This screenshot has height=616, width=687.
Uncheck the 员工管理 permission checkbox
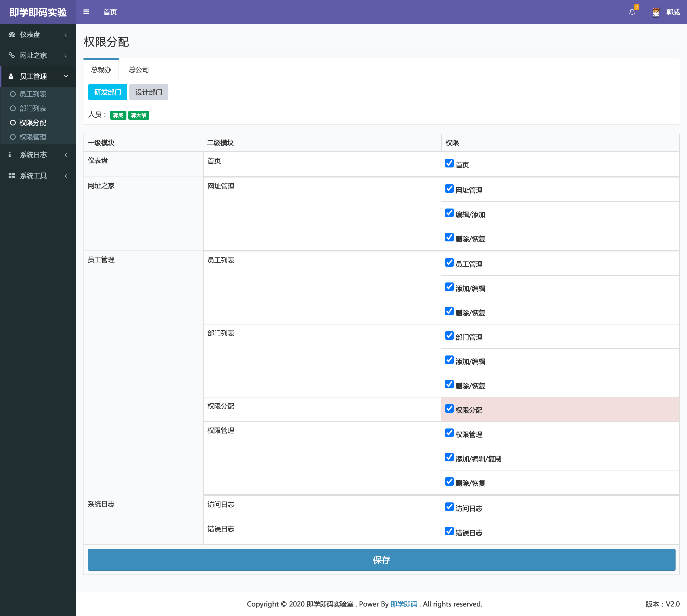[x=449, y=263]
